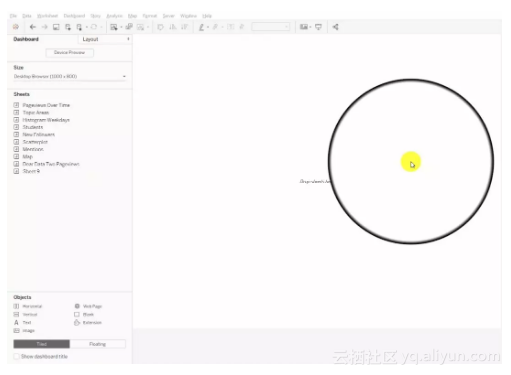
Task: Click the Redo forward arrow
Action: click(x=44, y=27)
